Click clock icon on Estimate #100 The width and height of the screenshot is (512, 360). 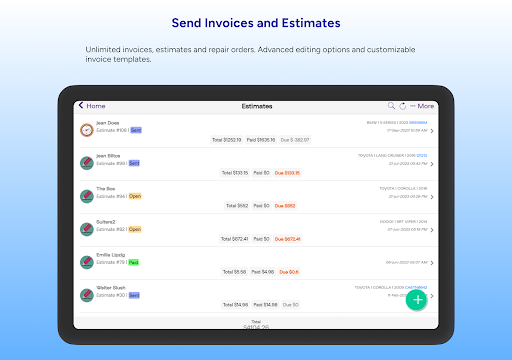coord(87,130)
